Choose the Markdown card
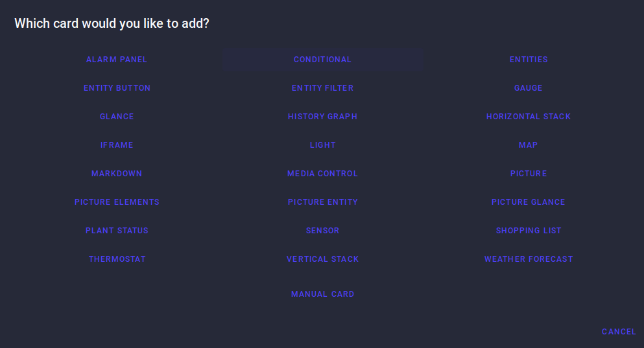This screenshot has height=348, width=644. [117, 174]
